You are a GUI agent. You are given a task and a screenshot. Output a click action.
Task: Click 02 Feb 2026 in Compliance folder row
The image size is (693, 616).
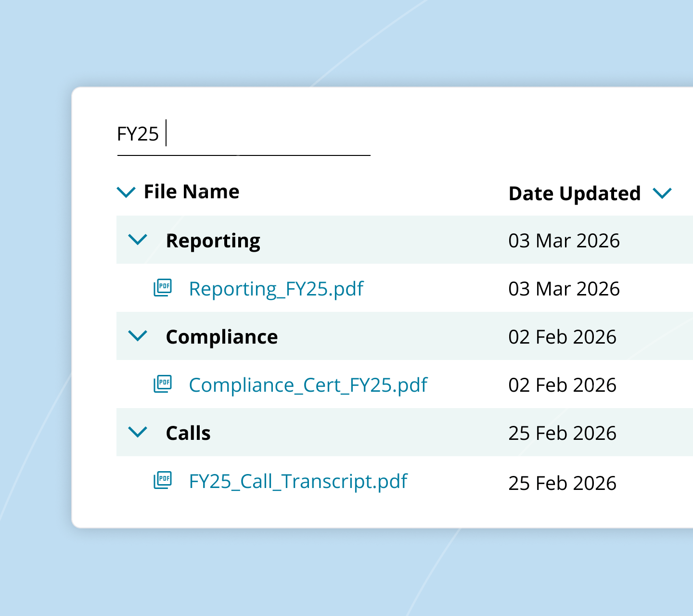(x=562, y=337)
